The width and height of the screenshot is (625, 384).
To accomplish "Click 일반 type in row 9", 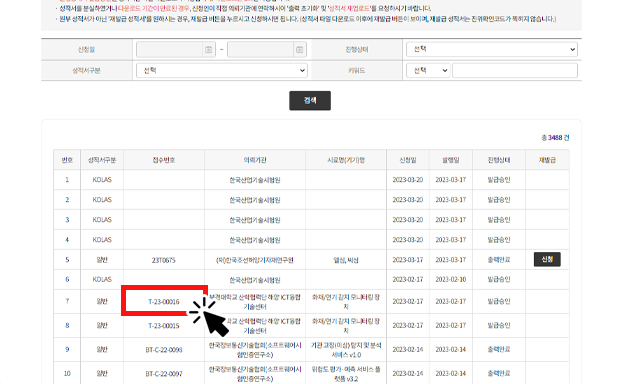I will tap(102, 350).
